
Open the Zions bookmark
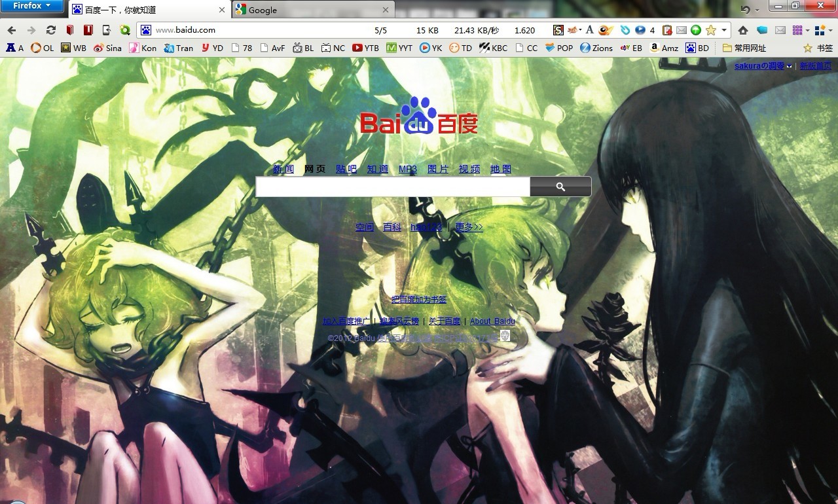pyautogui.click(x=596, y=48)
